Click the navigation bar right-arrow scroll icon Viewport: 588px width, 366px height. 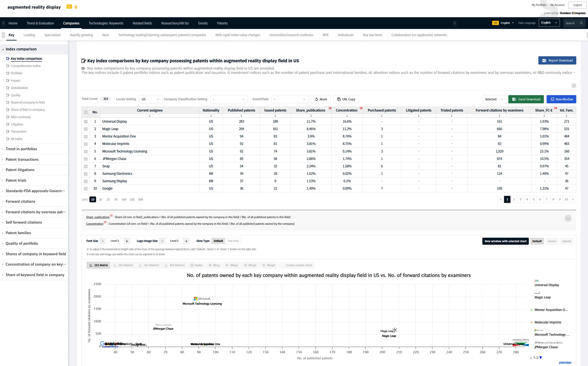(455, 23)
